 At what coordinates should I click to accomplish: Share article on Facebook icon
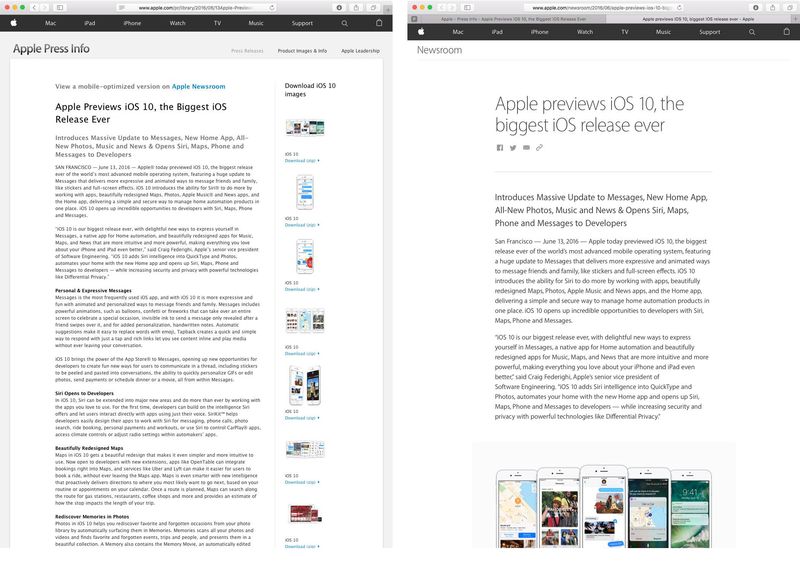pyautogui.click(x=499, y=148)
